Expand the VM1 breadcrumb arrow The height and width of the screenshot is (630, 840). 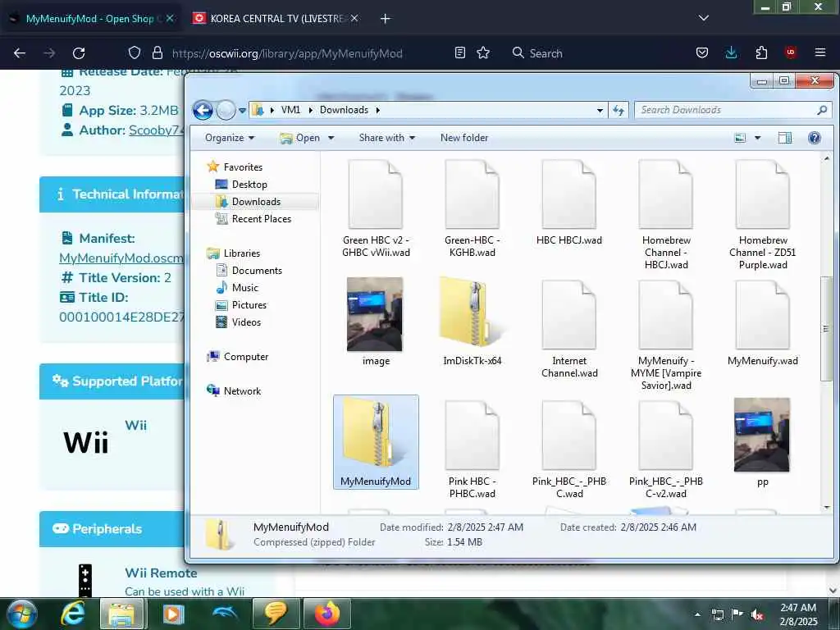pyautogui.click(x=311, y=110)
